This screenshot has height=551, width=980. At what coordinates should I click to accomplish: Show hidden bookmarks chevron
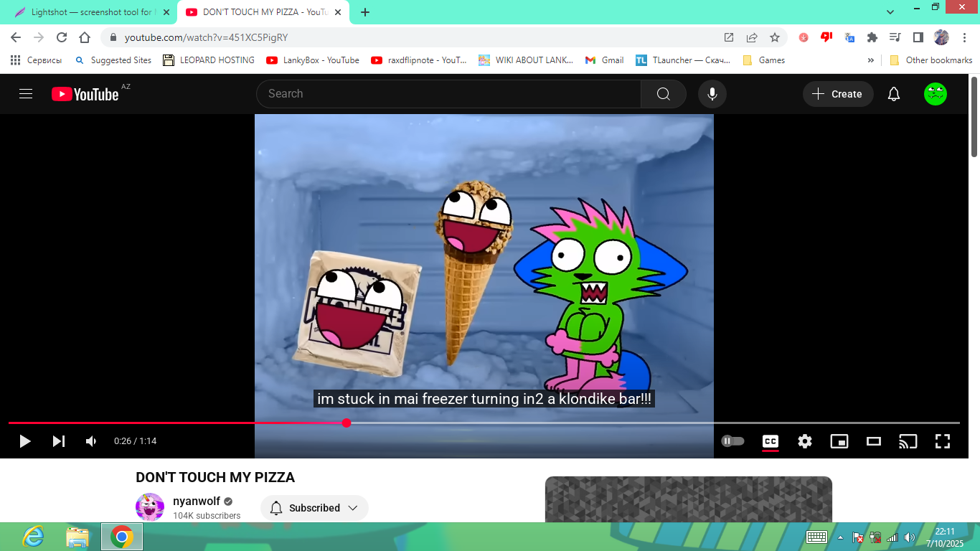coord(871,60)
